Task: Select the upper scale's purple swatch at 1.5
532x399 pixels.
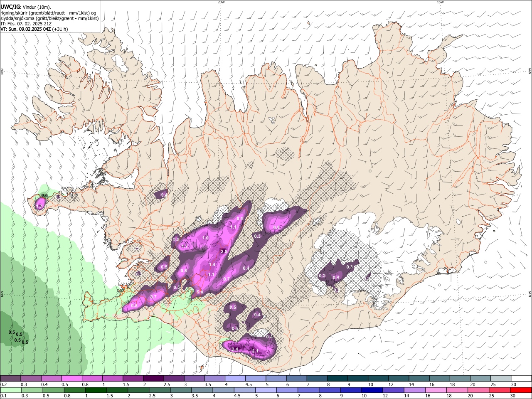Action: [x=133, y=379]
